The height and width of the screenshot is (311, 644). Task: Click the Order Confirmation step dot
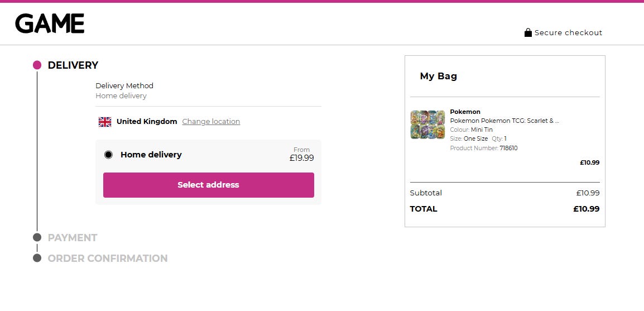[x=37, y=258]
